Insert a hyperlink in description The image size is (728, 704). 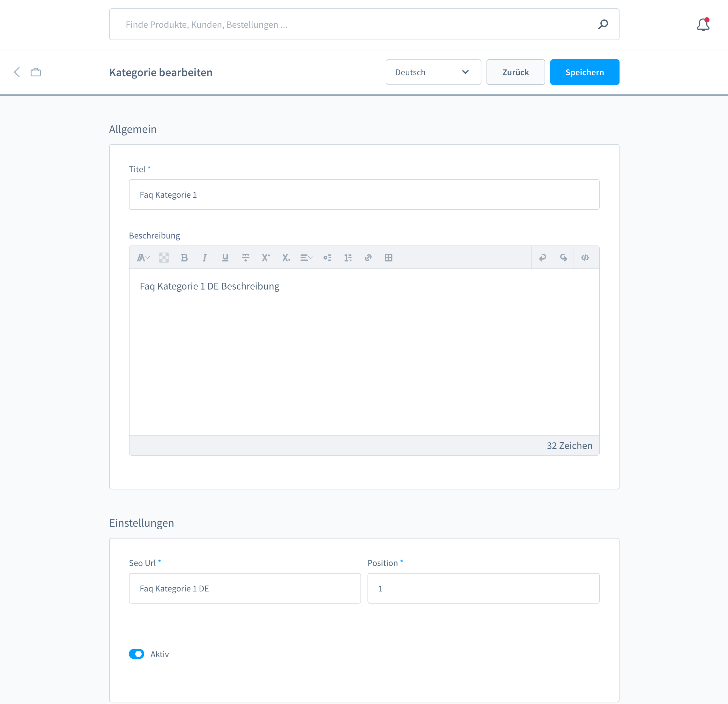tap(368, 258)
